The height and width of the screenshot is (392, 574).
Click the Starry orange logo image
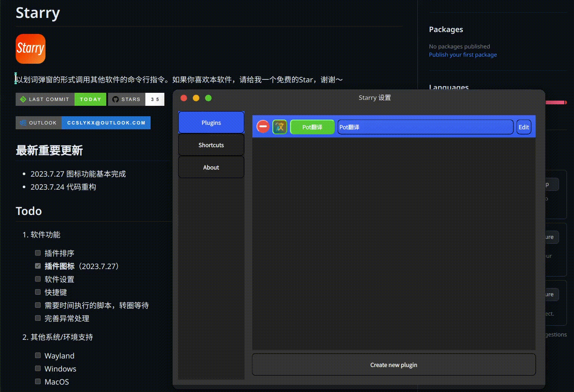coord(31,49)
